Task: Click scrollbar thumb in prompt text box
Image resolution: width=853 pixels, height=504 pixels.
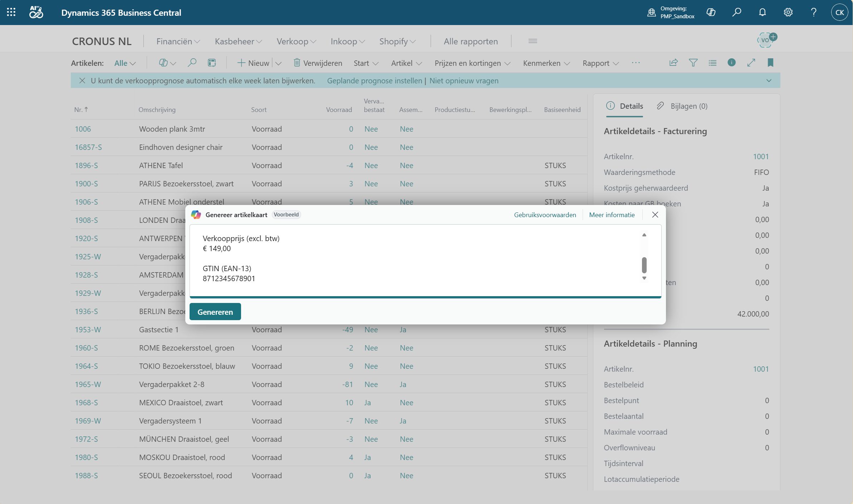Action: click(x=644, y=265)
